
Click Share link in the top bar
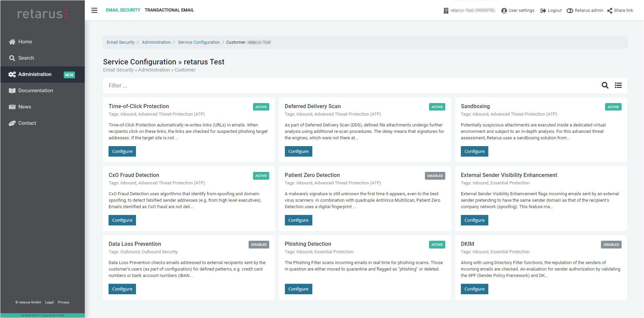pyautogui.click(x=620, y=11)
